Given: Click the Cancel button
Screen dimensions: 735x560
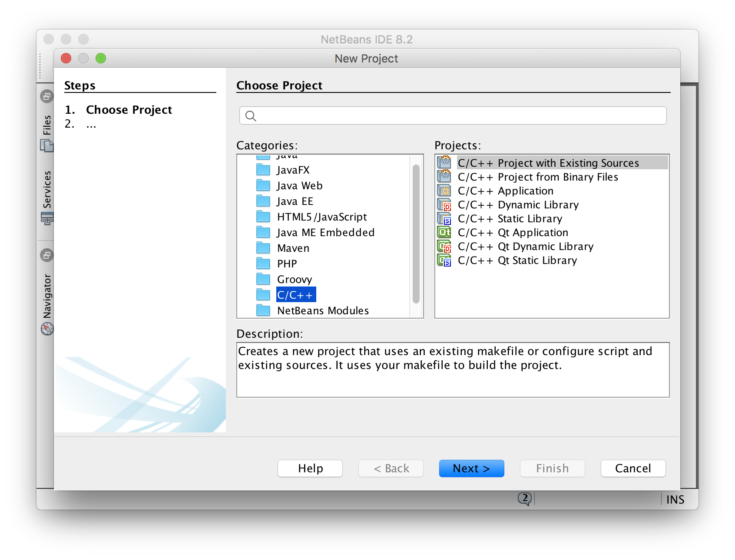Looking at the screenshot, I should [633, 468].
